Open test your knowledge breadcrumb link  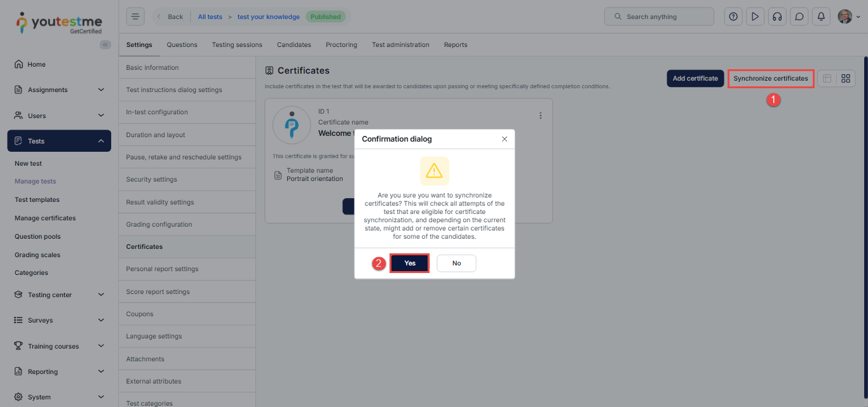(269, 17)
